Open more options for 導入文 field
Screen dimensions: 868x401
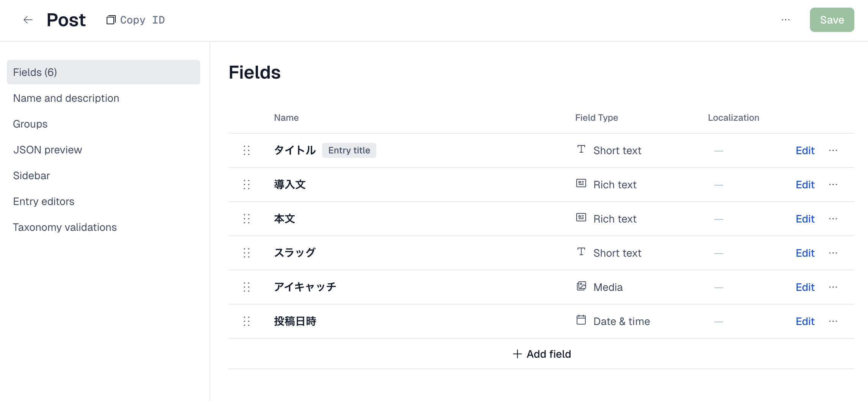[833, 185]
